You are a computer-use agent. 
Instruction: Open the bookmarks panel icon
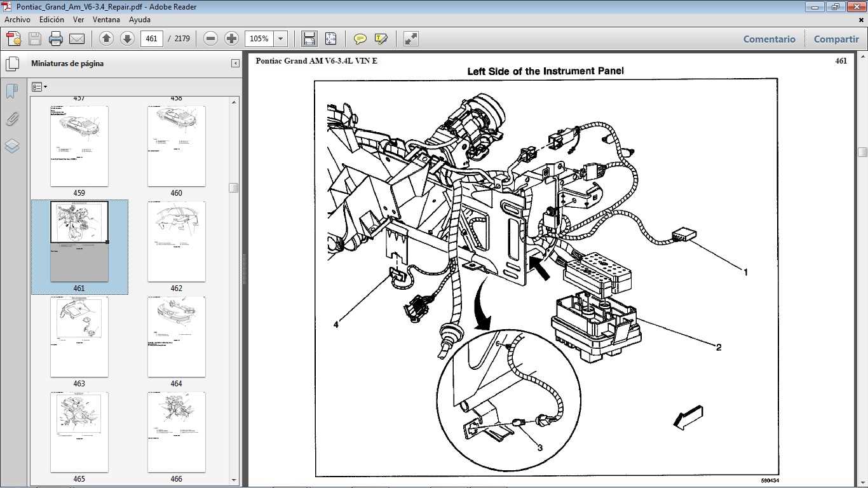(12, 91)
